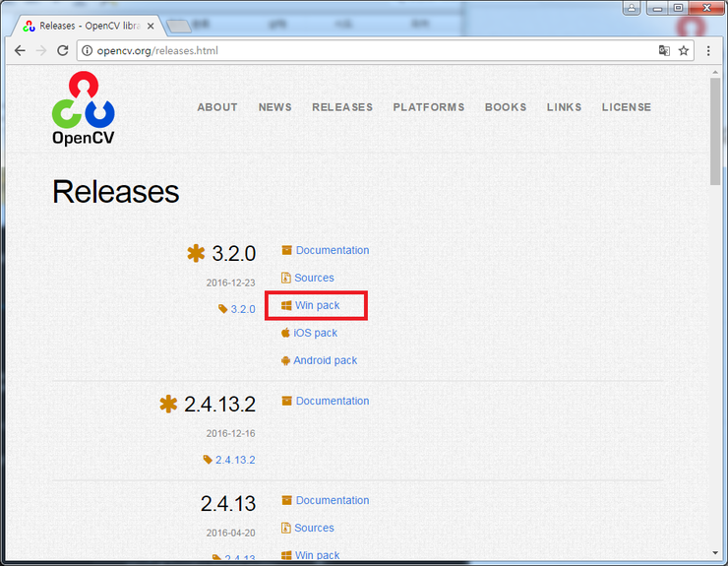This screenshot has height=566, width=728.
Task: Open Documentation link for 2.4.13
Action: 333,500
